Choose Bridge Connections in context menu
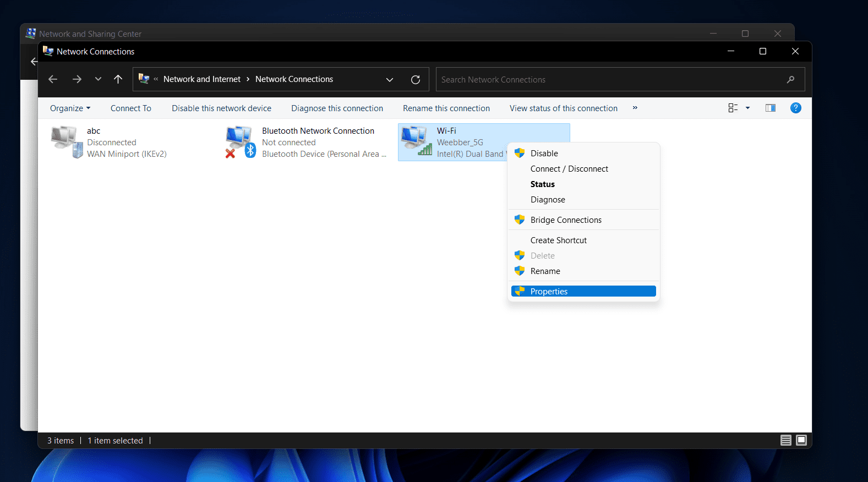 [583, 220]
